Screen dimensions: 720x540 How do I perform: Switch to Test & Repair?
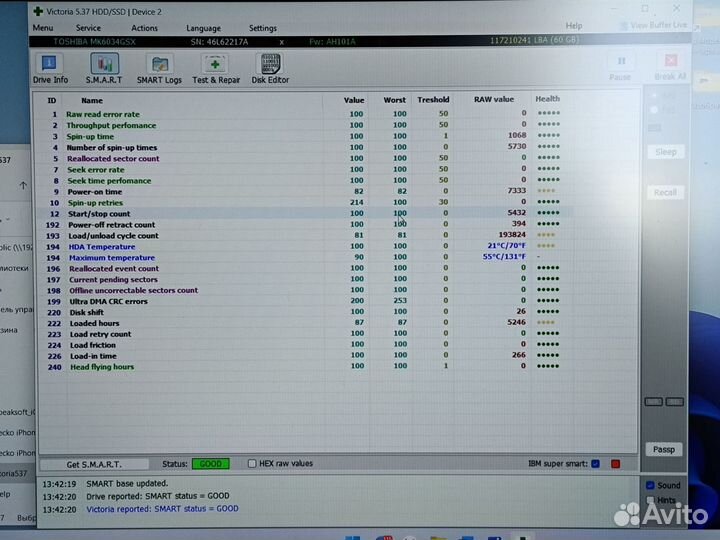[x=216, y=68]
